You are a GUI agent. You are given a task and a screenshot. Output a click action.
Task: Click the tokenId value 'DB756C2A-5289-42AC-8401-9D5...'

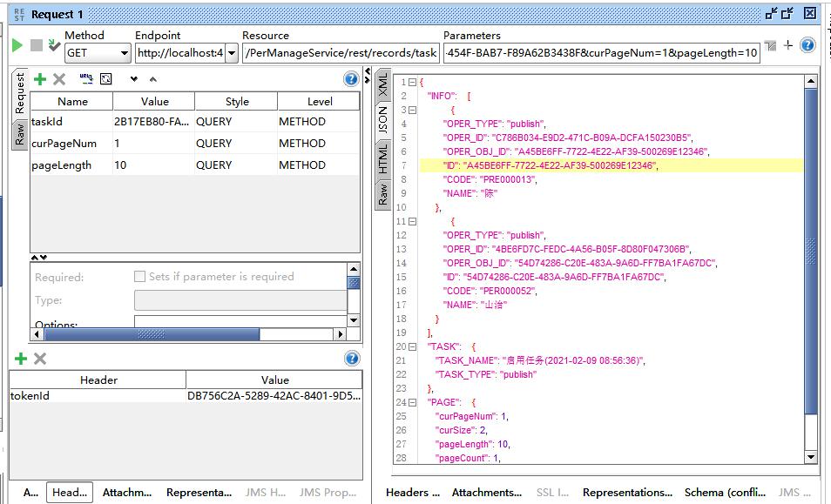(274, 395)
